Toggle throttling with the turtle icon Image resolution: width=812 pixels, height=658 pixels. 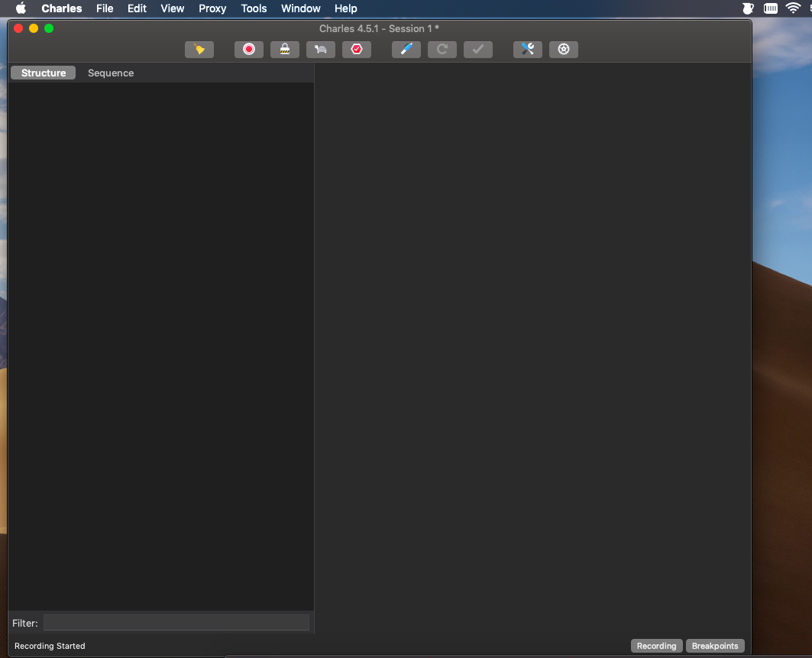pos(321,49)
